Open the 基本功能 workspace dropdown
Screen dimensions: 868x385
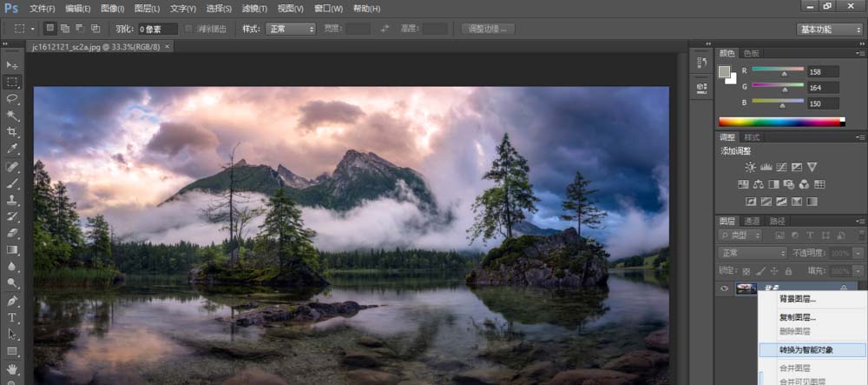[829, 29]
